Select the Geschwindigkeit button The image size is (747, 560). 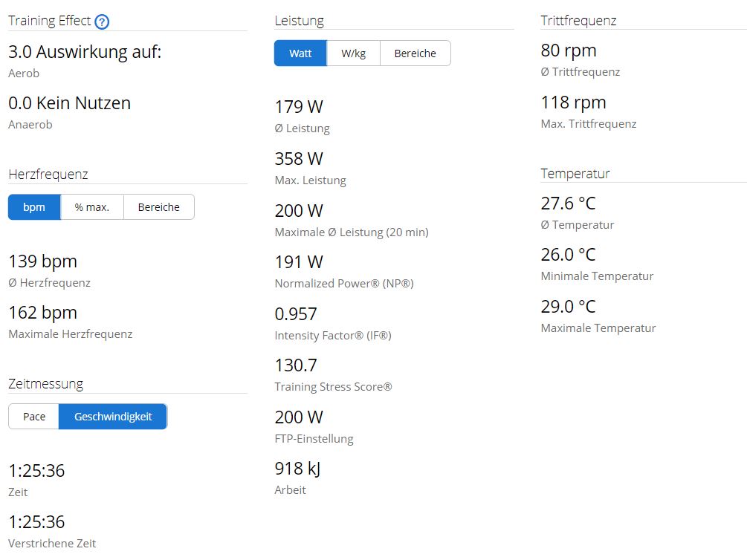(113, 417)
